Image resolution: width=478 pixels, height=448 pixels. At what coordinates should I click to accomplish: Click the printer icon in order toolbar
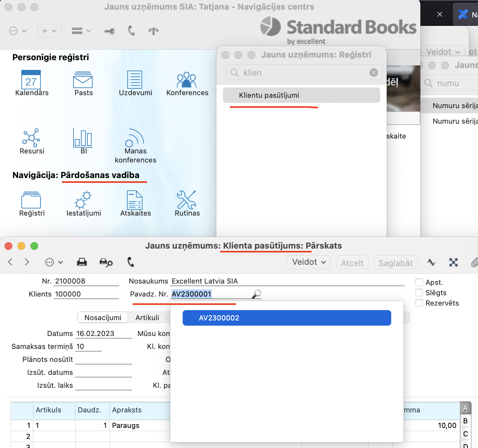click(x=82, y=262)
